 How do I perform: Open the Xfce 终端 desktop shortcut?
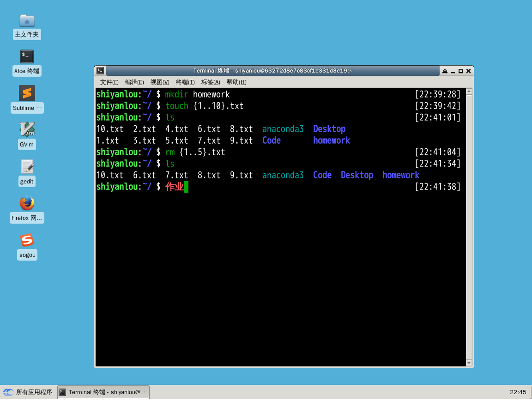click(x=27, y=61)
